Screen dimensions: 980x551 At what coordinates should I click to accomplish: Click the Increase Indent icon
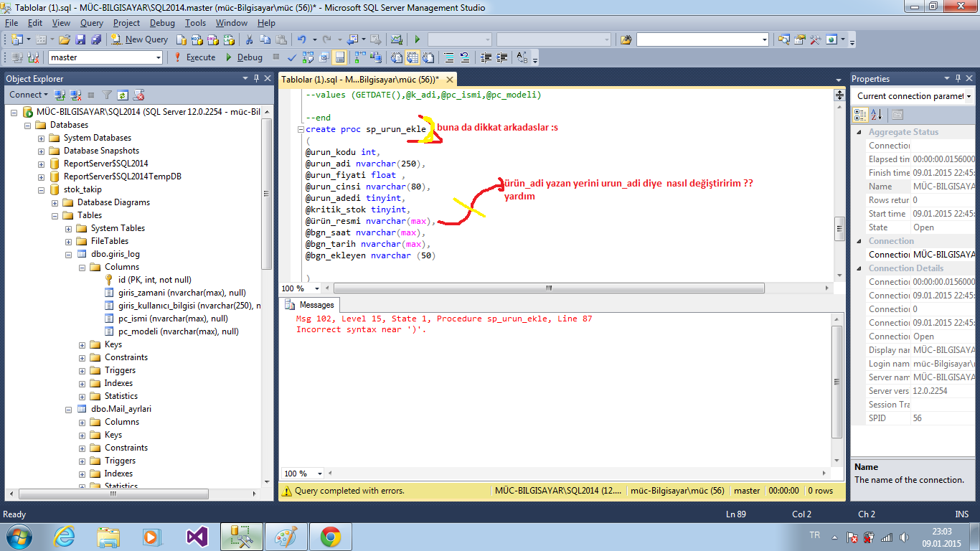click(502, 57)
